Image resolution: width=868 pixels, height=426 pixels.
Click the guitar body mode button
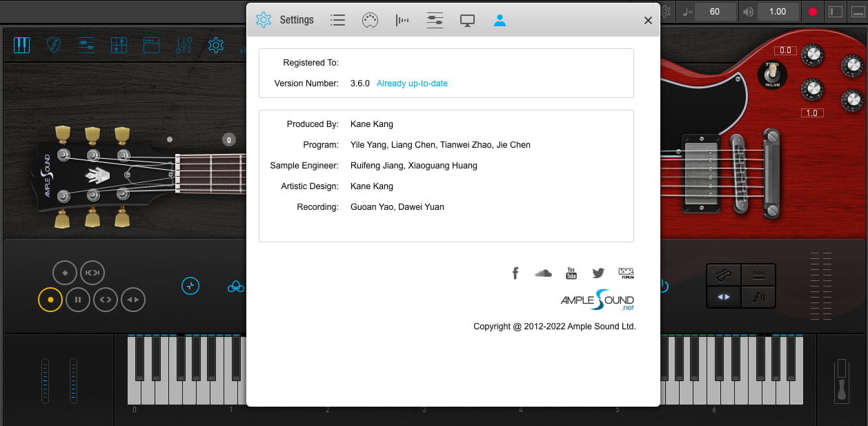(723, 275)
